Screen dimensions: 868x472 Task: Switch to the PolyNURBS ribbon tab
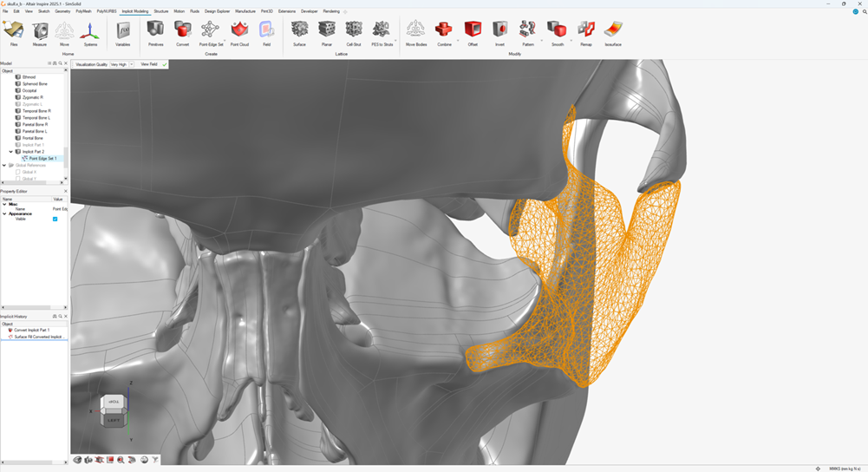click(x=107, y=11)
